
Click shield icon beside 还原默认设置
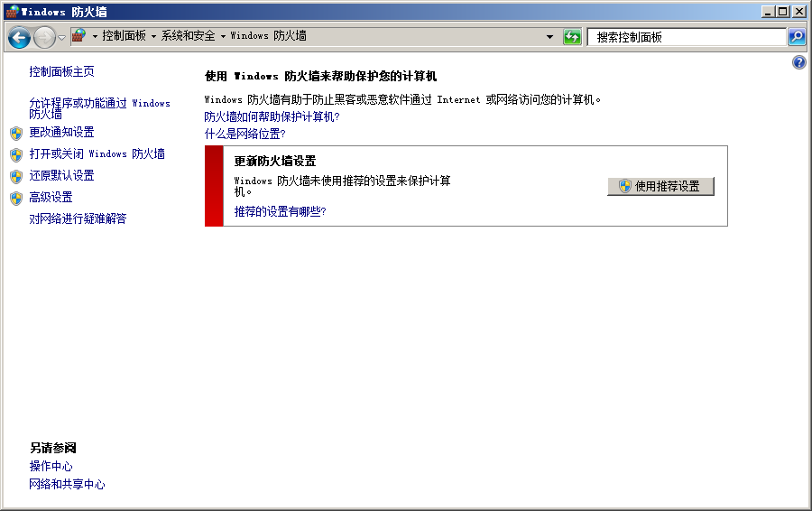(16, 177)
